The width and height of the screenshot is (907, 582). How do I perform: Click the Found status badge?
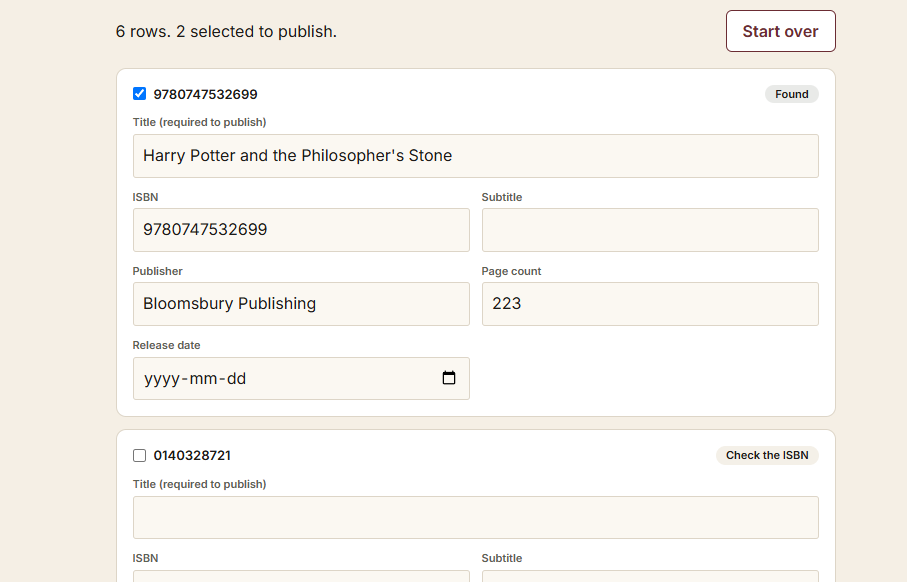pyautogui.click(x=791, y=94)
